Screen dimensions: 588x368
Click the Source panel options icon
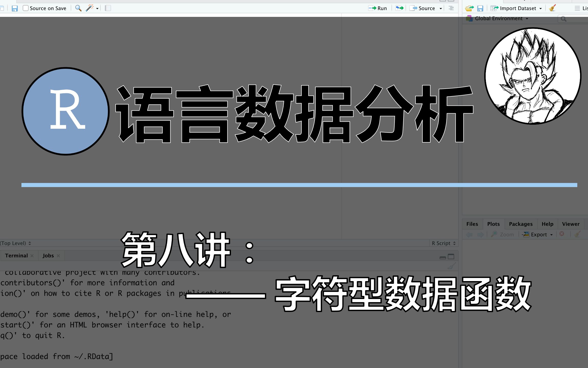pyautogui.click(x=451, y=8)
